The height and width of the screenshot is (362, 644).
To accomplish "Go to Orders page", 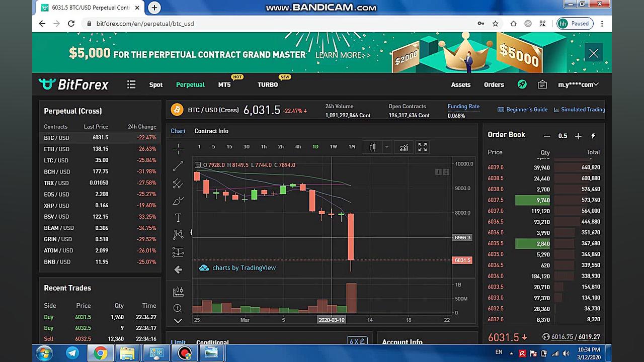I will [494, 84].
